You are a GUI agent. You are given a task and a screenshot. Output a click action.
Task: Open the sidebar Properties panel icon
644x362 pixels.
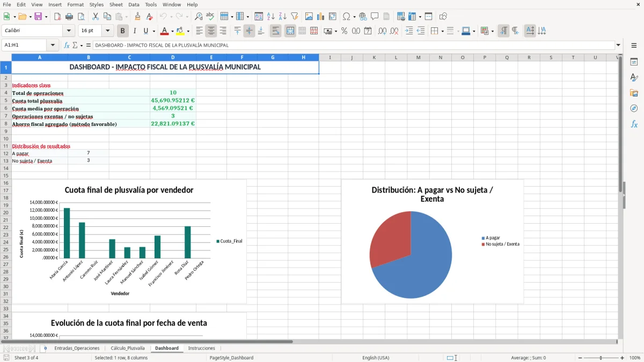(634, 62)
